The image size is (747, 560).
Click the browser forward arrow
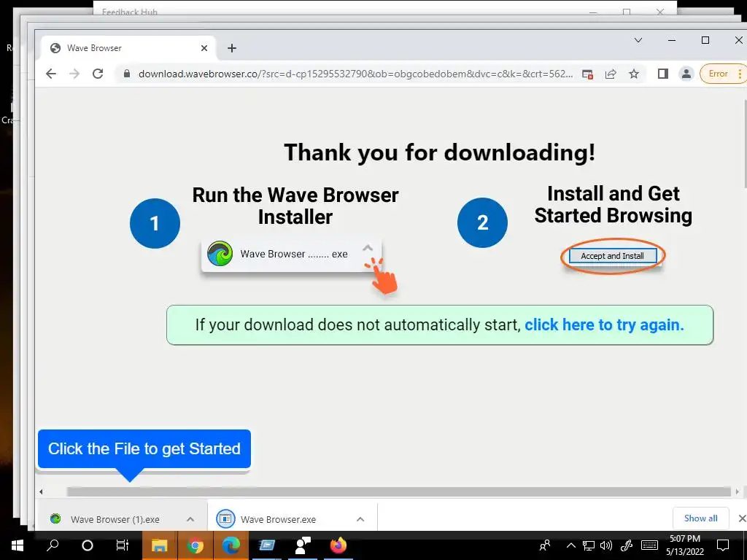click(74, 74)
